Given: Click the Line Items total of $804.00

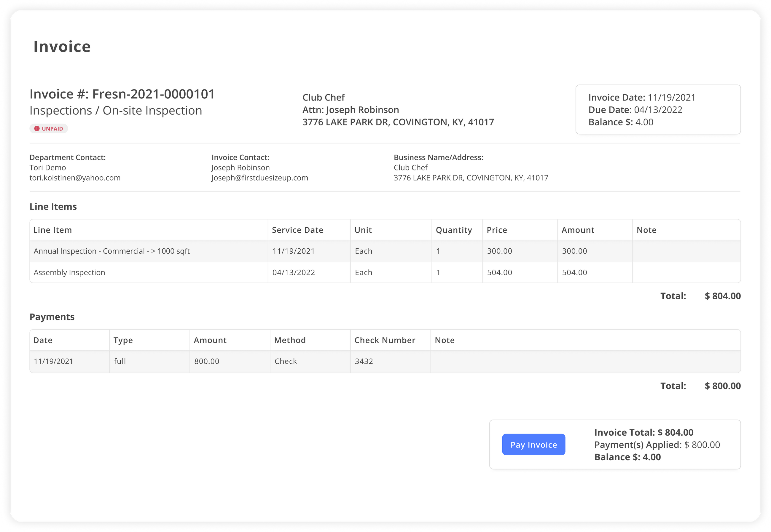Looking at the screenshot, I should pos(722,296).
